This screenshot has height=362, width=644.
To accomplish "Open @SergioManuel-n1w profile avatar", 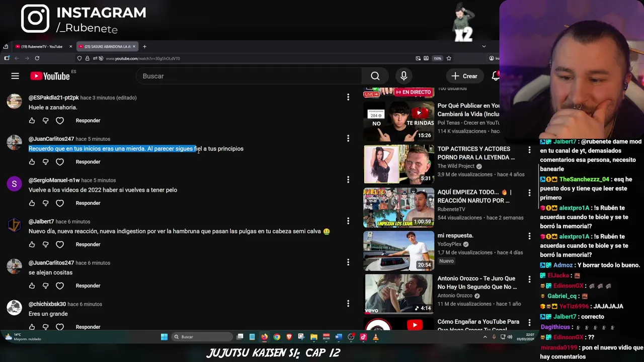I will (x=14, y=184).
